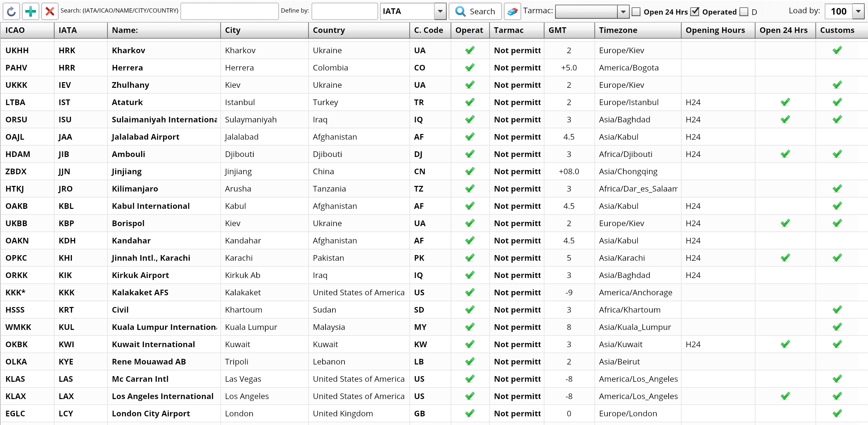This screenshot has height=425, width=868.
Task: Click inside the Define by input field
Action: [344, 11]
